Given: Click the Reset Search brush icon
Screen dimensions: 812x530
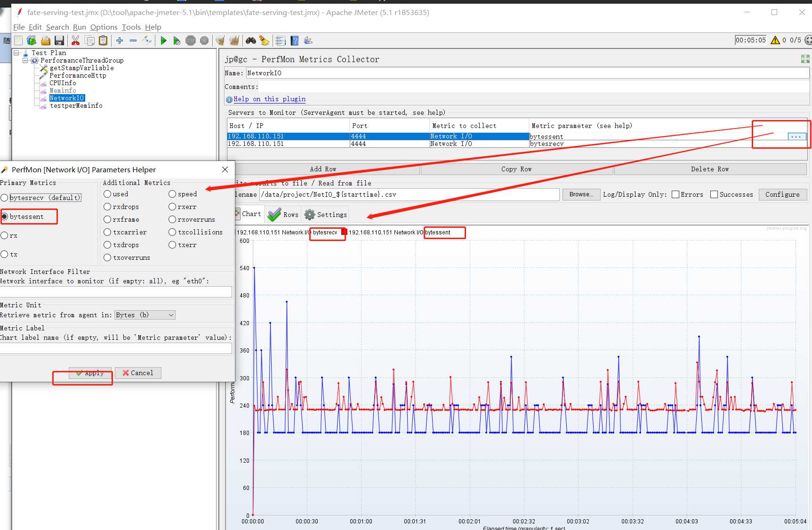Looking at the screenshot, I should pyautogui.click(x=264, y=40).
